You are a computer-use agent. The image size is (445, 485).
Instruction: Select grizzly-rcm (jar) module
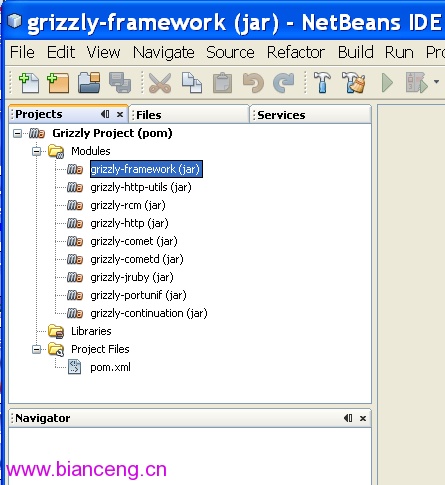(x=128, y=205)
